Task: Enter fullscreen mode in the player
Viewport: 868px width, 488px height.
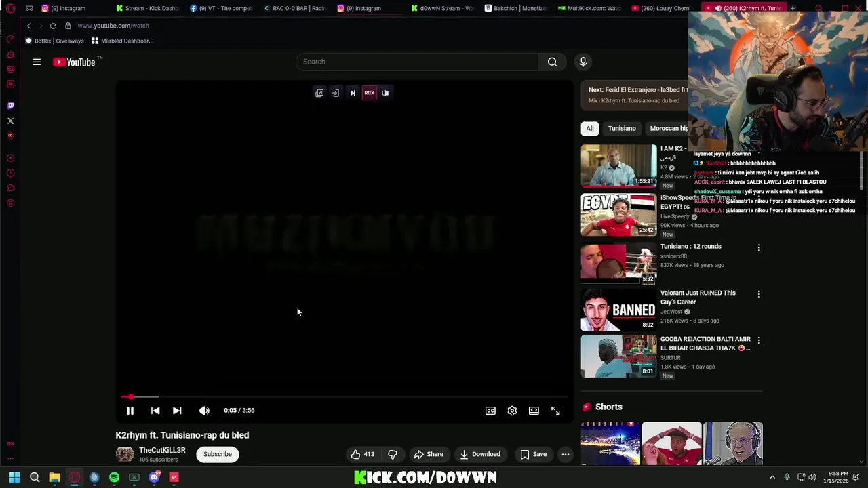Action: (555, 410)
